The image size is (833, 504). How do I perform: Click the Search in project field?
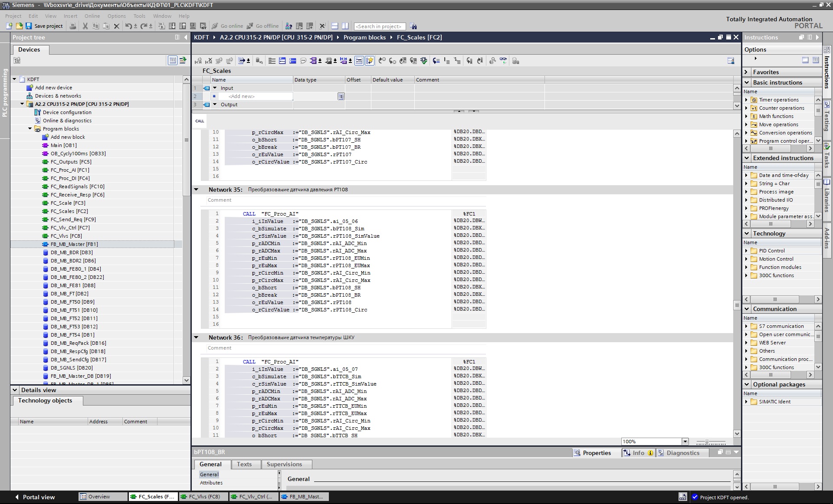(380, 26)
